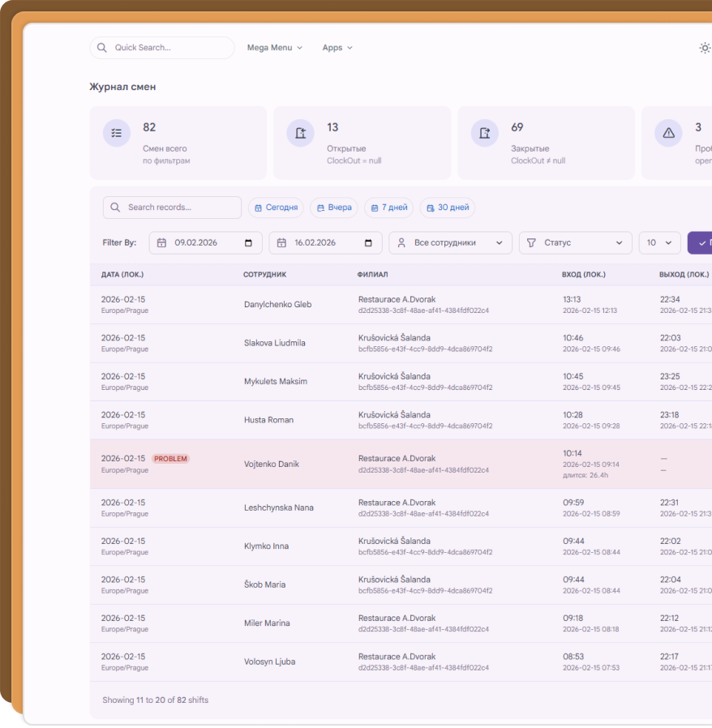Open the Mega Menu
Viewport: 712px width, 728px height.
274,48
